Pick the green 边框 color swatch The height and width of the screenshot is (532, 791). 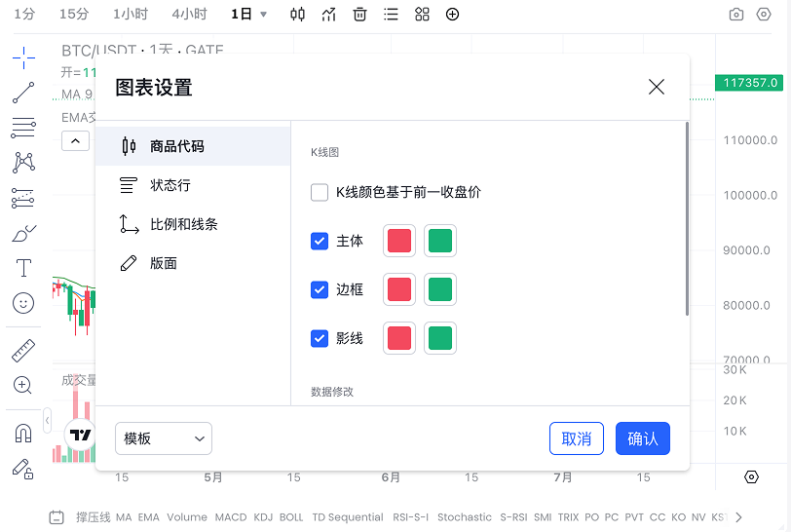(x=440, y=289)
